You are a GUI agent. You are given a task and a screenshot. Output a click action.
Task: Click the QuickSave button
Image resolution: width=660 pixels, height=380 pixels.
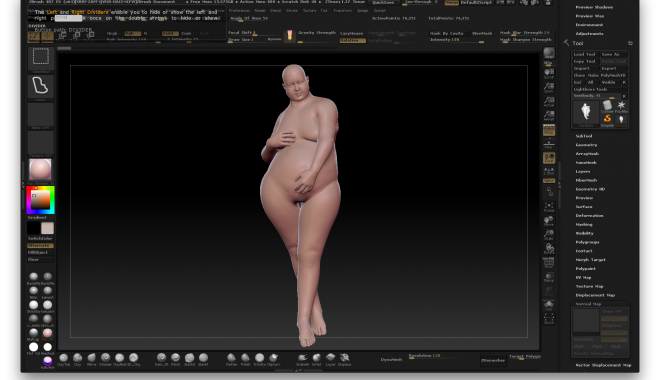383,3
